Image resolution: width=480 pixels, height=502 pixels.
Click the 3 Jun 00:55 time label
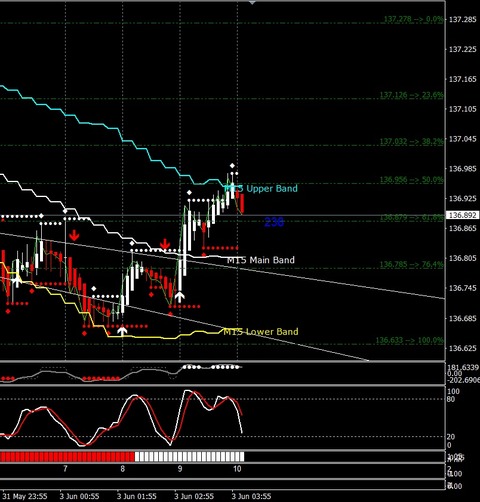coord(79,496)
